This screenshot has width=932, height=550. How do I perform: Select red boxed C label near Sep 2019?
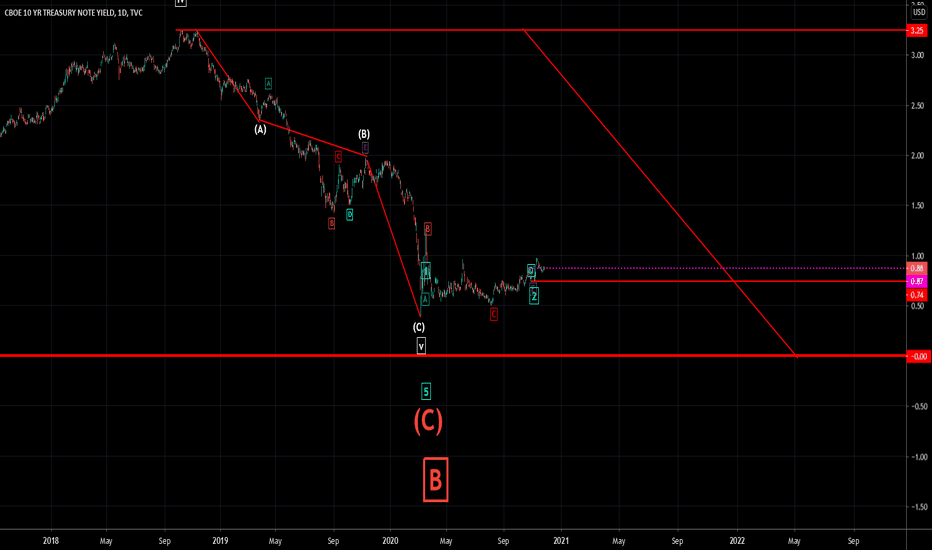(x=338, y=157)
